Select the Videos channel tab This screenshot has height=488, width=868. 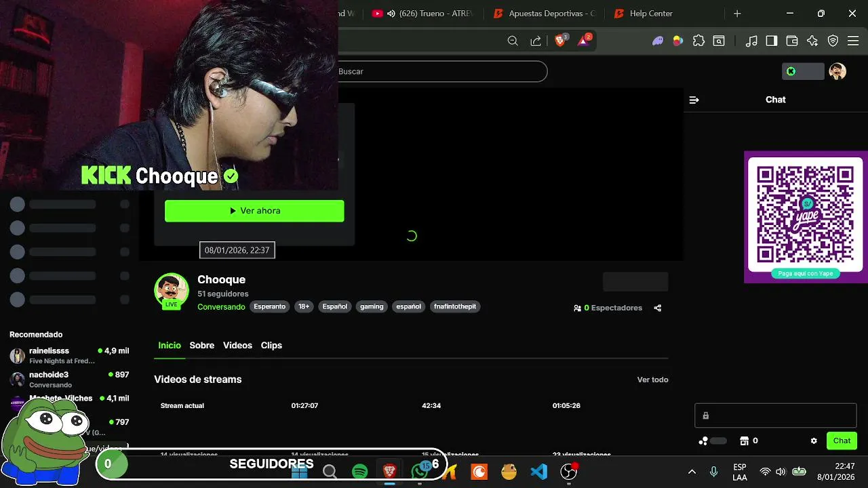tap(237, 345)
